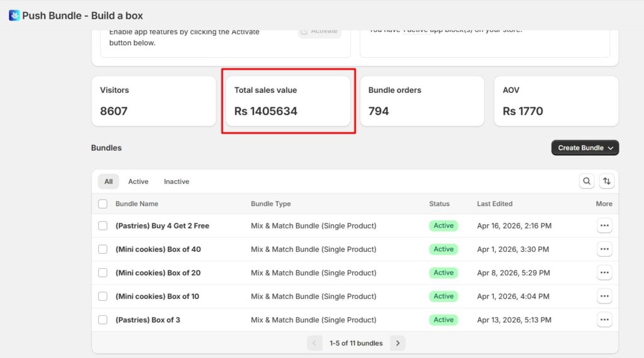Open more options for Pastries Box of 3
The image size is (644, 358).
[604, 320]
